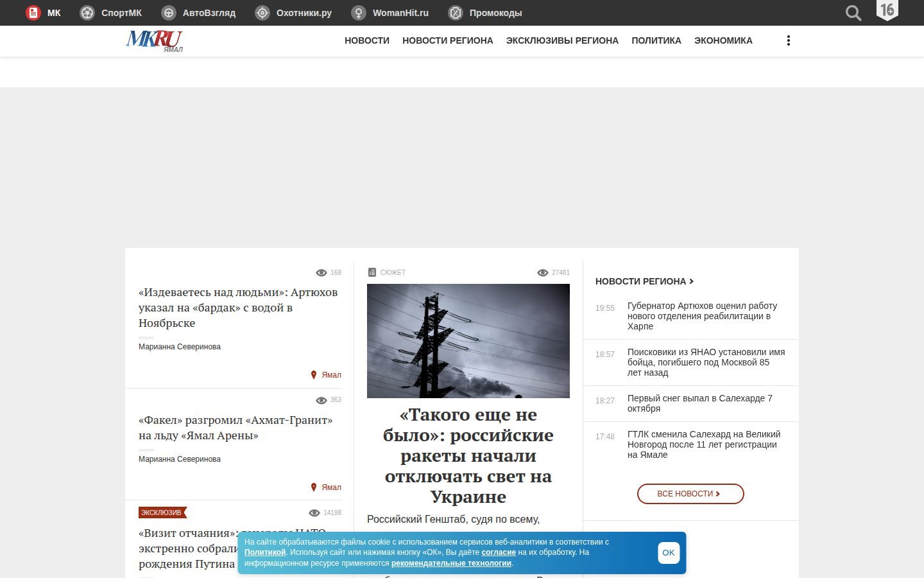Click the eye icon next to 168 views

tap(321, 273)
